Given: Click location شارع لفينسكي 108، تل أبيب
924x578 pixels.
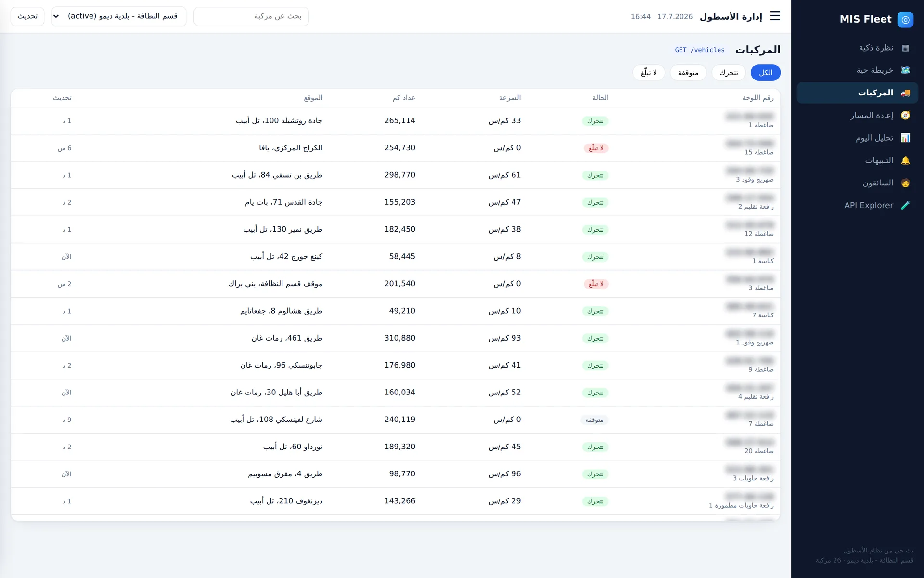Looking at the screenshot, I should [276, 420].
